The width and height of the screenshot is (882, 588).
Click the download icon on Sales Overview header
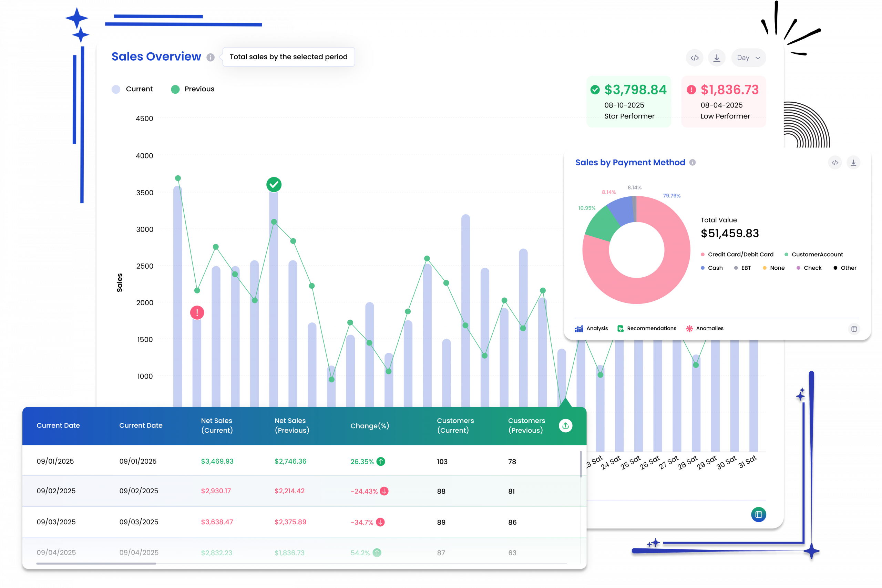point(717,58)
